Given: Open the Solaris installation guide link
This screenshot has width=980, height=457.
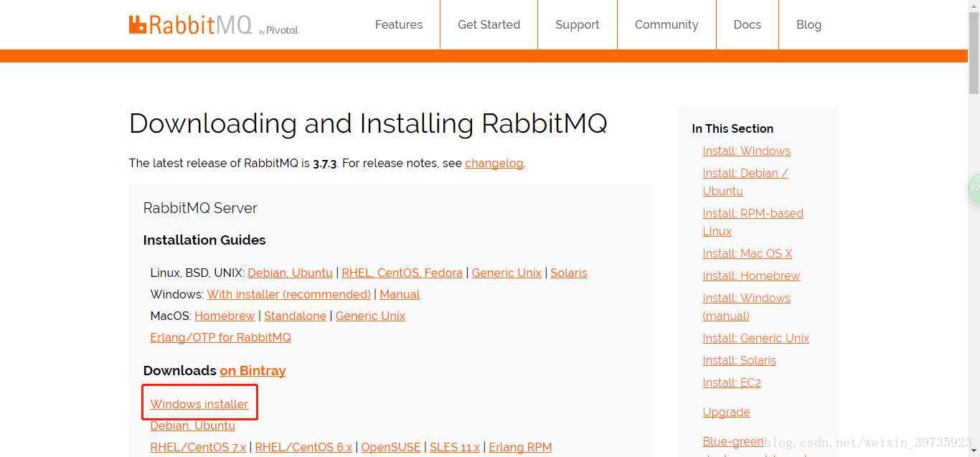Looking at the screenshot, I should click(569, 273).
